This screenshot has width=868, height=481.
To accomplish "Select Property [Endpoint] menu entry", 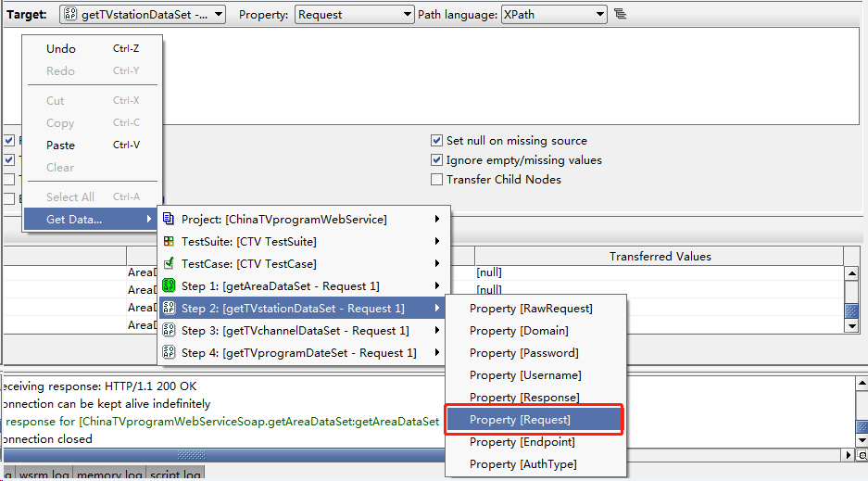I will pos(535,442).
